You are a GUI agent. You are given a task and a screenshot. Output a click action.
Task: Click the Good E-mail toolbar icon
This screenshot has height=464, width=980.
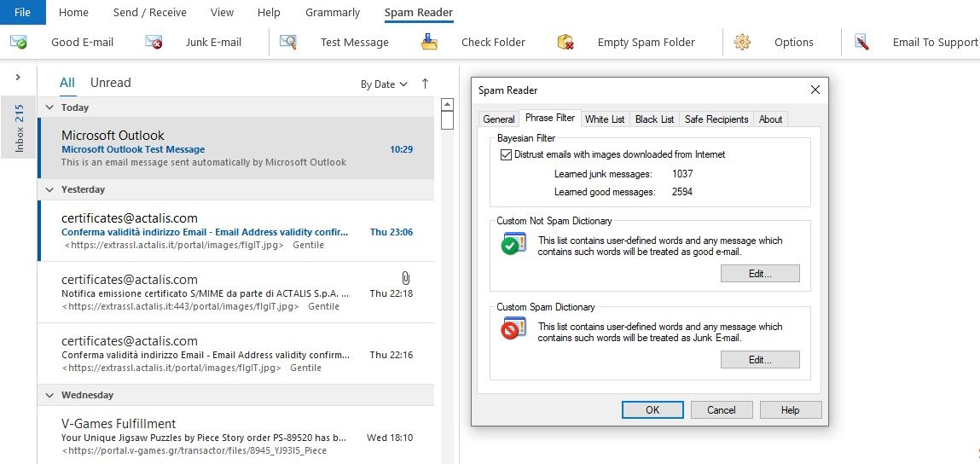(x=19, y=42)
